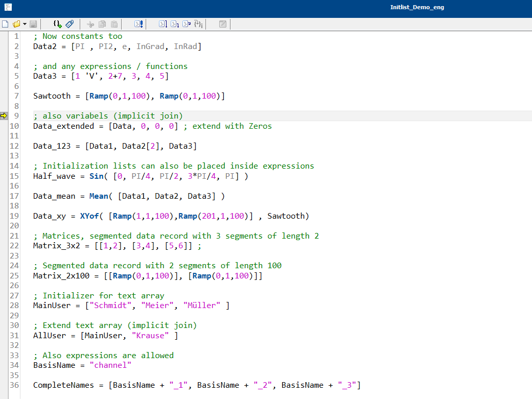
Task: Click the comment about 2 segments of length 100
Action: tap(157, 266)
